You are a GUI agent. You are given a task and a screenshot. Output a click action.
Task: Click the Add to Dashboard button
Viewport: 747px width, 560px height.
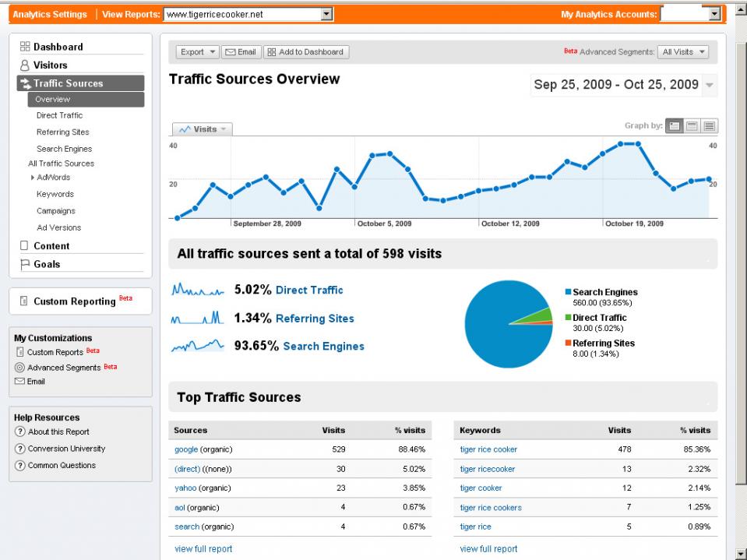pos(306,52)
